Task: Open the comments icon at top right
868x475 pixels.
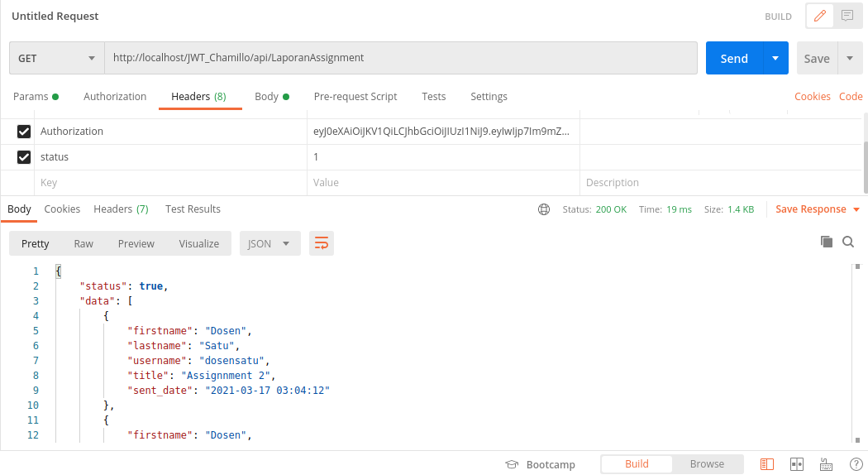Action: click(x=847, y=16)
